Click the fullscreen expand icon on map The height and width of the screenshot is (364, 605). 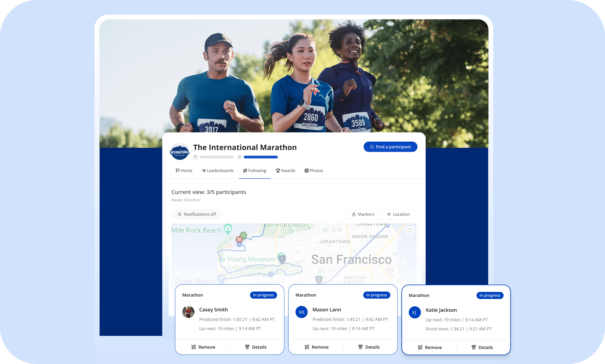pyautogui.click(x=409, y=230)
